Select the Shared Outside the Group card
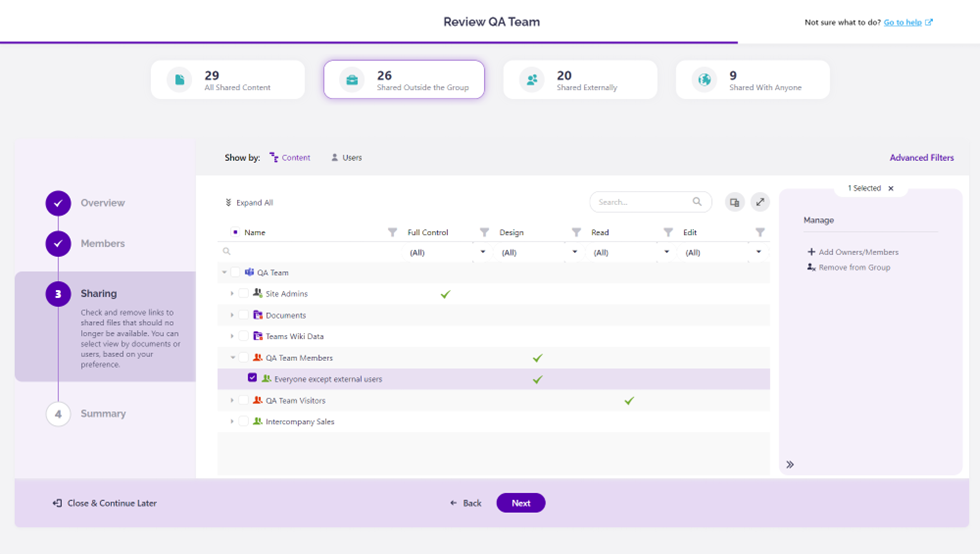Image resolution: width=980 pixels, height=554 pixels. pos(404,79)
